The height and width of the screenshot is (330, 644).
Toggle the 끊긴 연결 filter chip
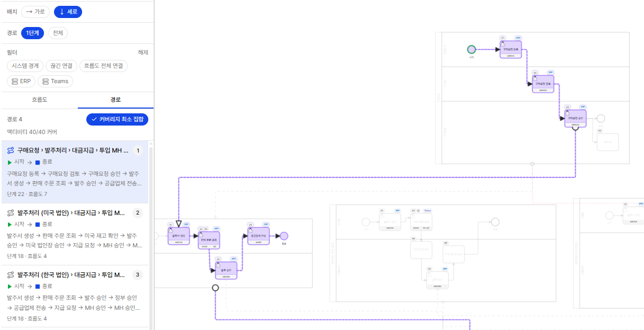point(61,66)
